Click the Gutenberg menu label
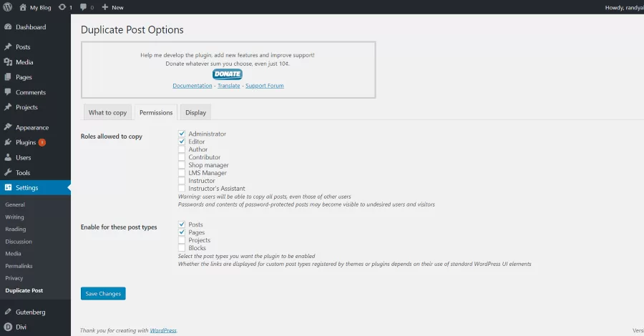The width and height of the screenshot is (644, 336). pyautogui.click(x=30, y=312)
